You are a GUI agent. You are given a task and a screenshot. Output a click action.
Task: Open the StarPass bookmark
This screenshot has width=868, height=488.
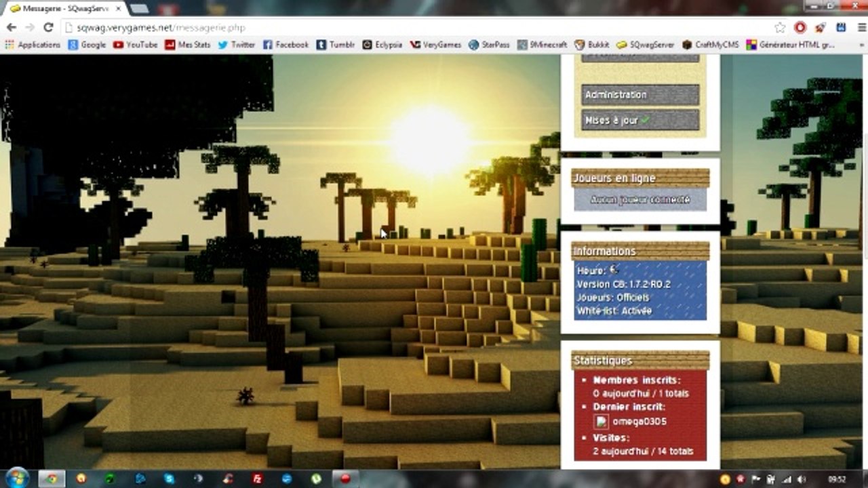point(489,45)
